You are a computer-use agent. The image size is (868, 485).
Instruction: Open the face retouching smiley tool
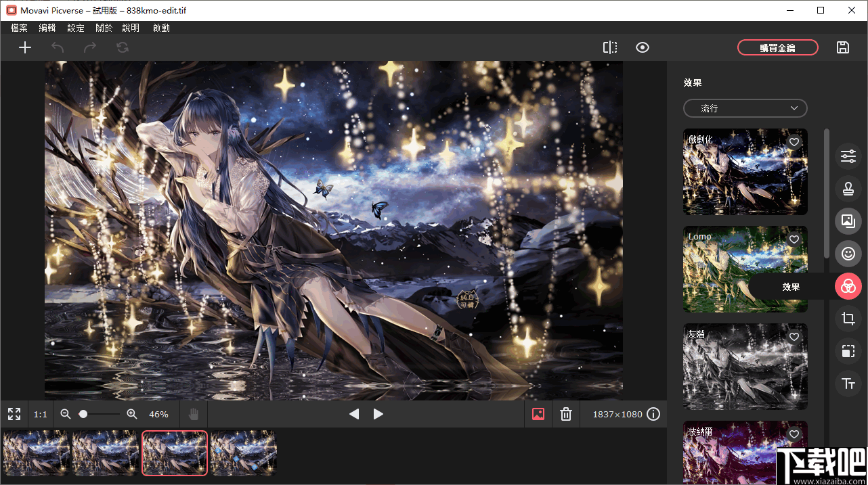[848, 254]
